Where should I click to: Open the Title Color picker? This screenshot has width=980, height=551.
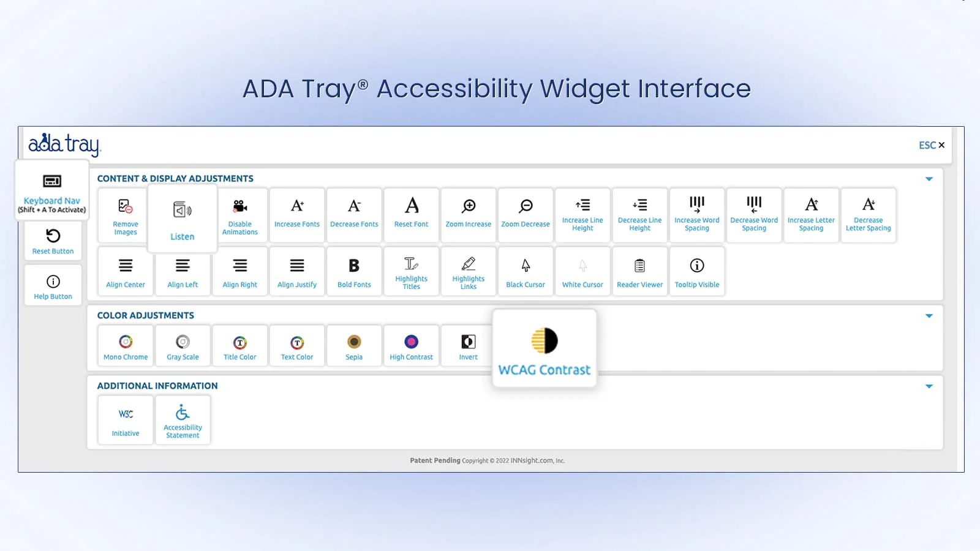click(240, 346)
